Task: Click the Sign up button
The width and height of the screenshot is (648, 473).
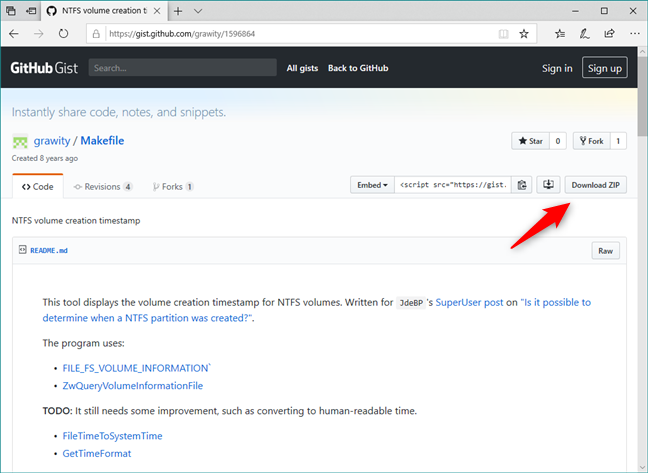Action: coord(605,68)
